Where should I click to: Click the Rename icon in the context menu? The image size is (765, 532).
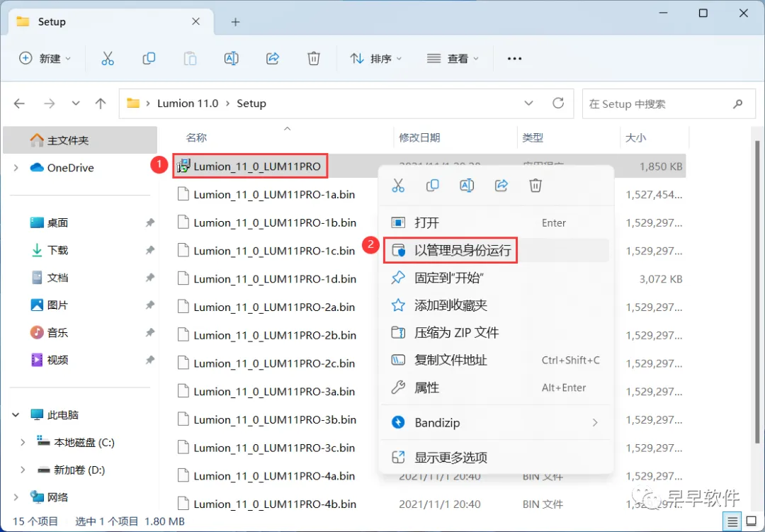467,186
